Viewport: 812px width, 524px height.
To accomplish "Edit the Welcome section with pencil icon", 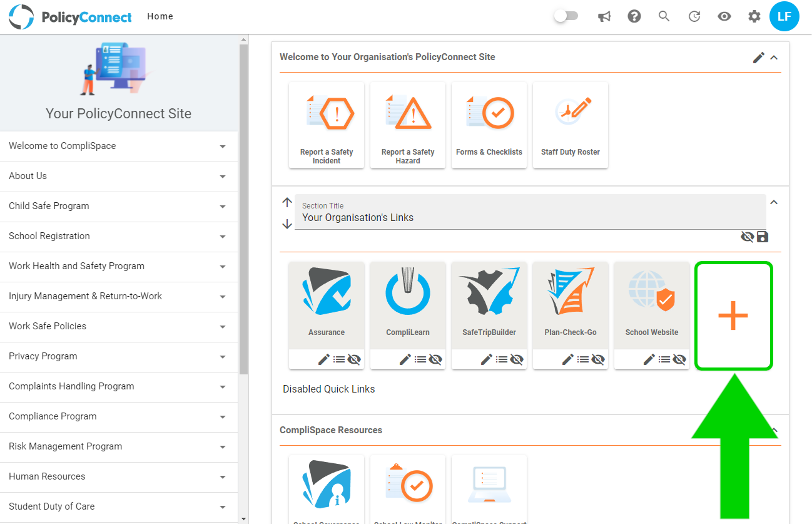I will [758, 58].
